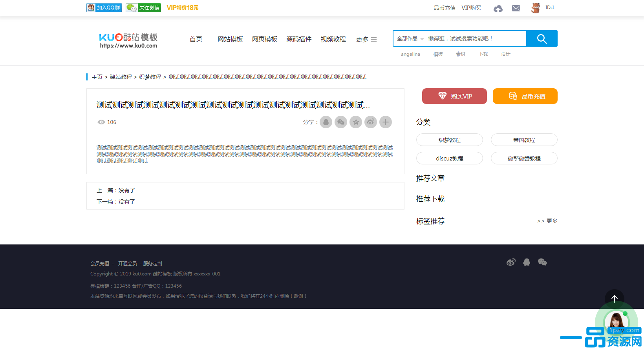Expand the 更多 navigation menu

tap(366, 39)
